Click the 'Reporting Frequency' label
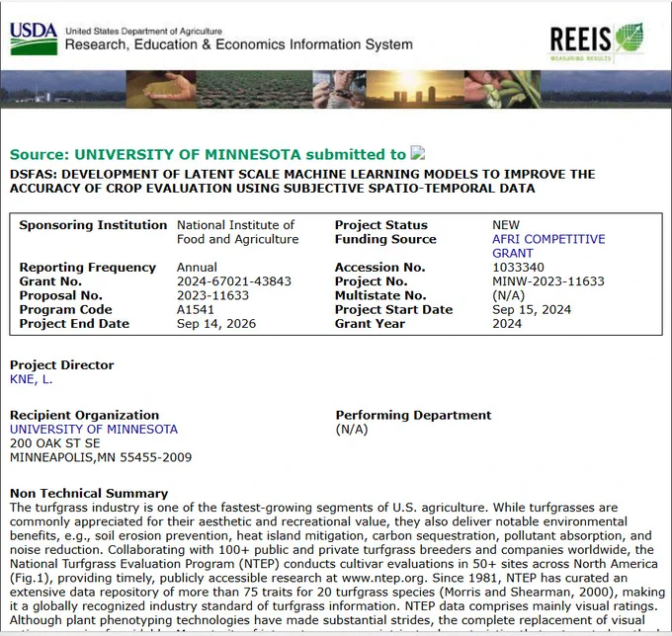This screenshot has height=636, width=672. click(87, 268)
